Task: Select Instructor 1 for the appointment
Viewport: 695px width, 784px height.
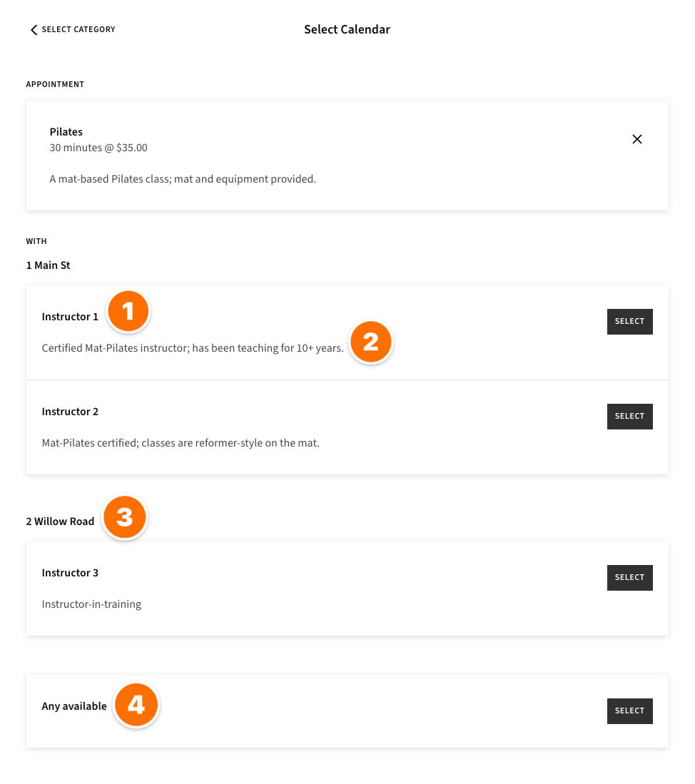Action: point(629,321)
